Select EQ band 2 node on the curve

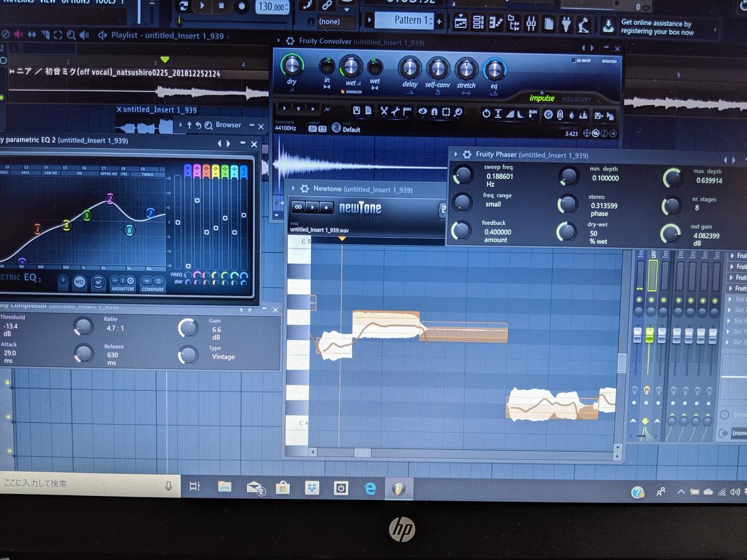(110, 198)
